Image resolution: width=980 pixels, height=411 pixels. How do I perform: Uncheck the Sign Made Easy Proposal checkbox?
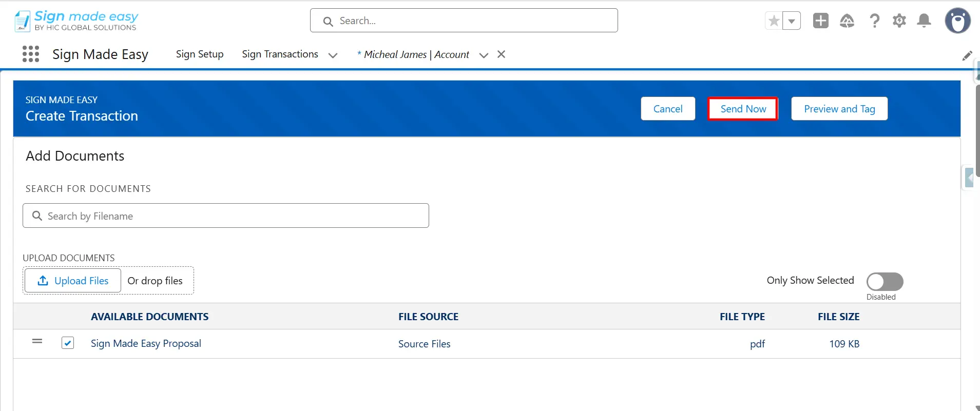click(x=68, y=343)
